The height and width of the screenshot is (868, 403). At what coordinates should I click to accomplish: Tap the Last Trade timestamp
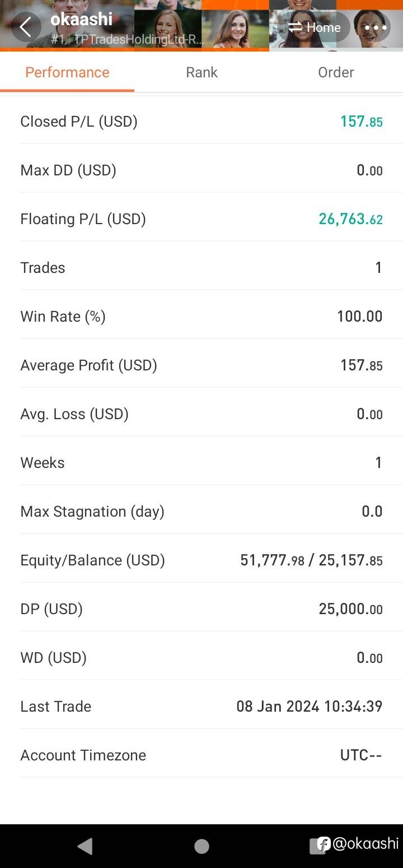pos(309,706)
